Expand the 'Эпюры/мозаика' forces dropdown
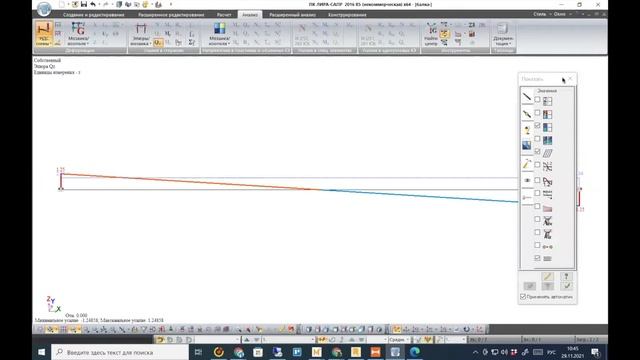Screen dimensions: 640x360 click(x=141, y=34)
